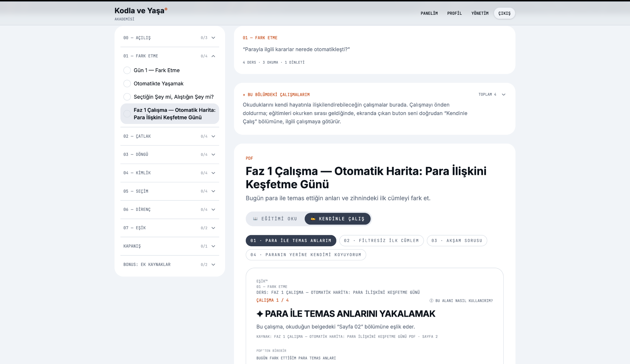
Task: Open the PANELİM menu item
Action: [429, 13]
